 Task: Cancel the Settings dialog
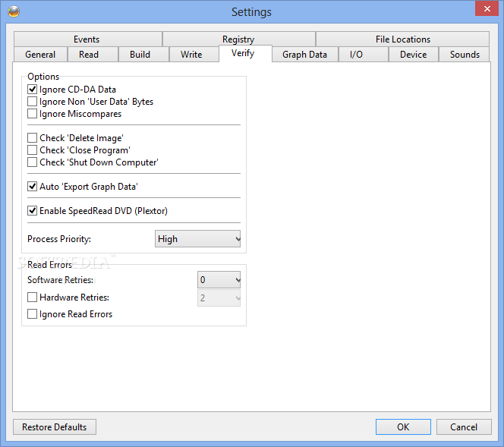(x=464, y=427)
